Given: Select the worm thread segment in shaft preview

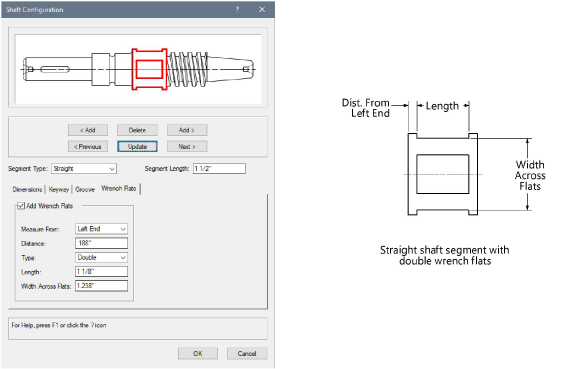Looking at the screenshot, I should pos(187,69).
